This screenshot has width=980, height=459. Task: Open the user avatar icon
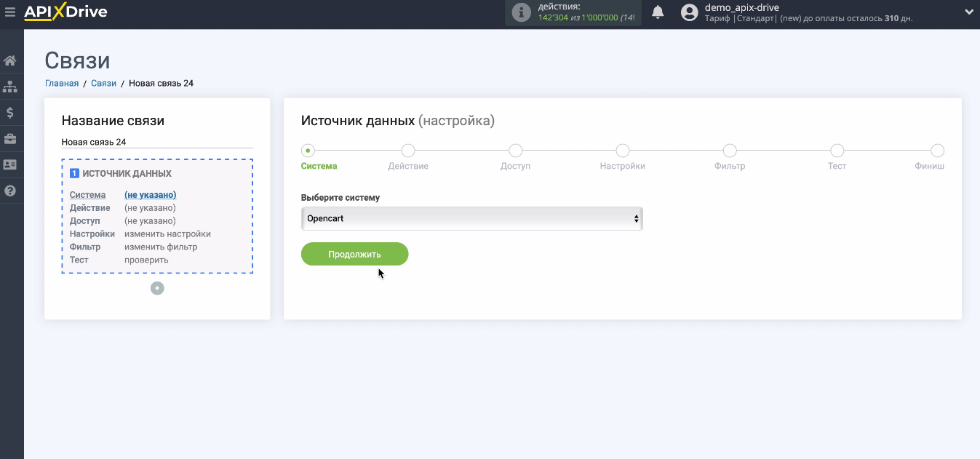pyautogui.click(x=689, y=12)
